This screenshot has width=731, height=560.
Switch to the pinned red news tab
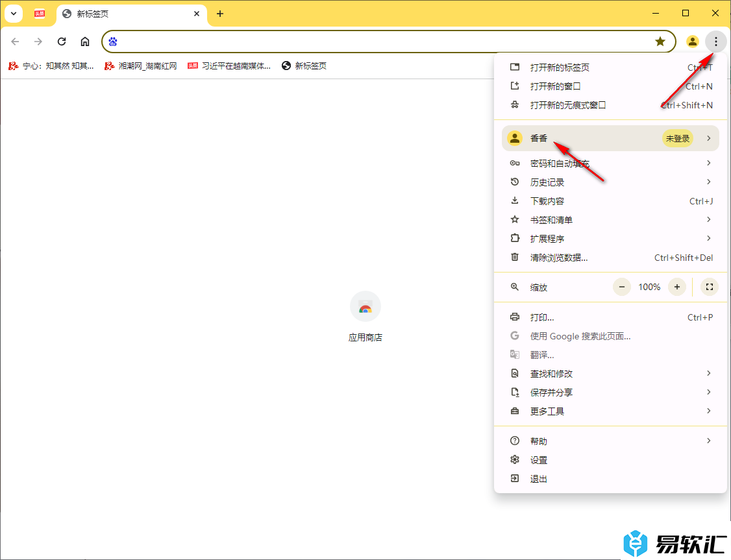(x=40, y=14)
